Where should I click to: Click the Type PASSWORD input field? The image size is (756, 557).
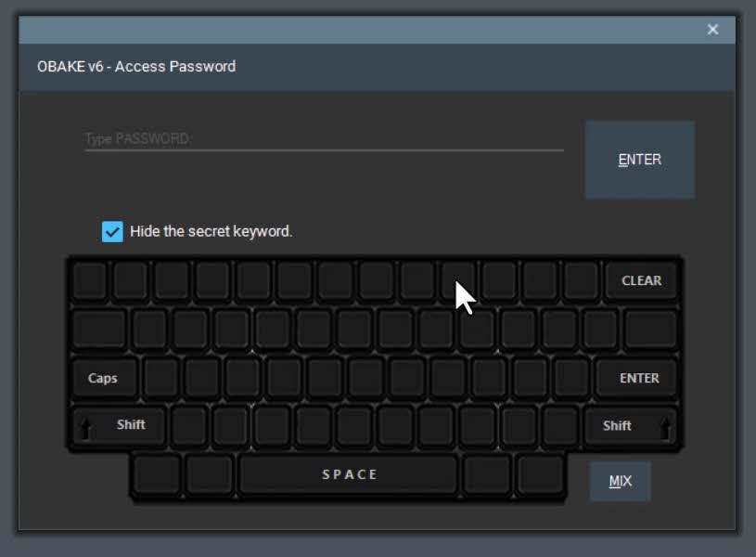(x=324, y=139)
